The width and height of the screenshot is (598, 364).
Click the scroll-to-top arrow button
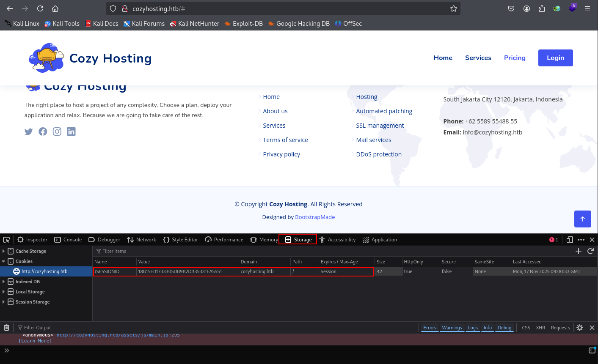click(583, 219)
